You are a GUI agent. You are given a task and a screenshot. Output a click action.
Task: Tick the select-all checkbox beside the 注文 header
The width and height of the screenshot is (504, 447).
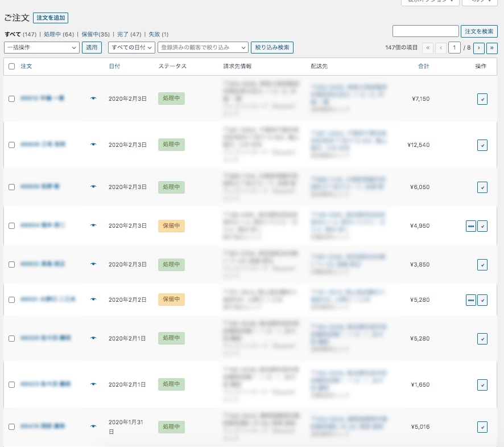coord(11,66)
